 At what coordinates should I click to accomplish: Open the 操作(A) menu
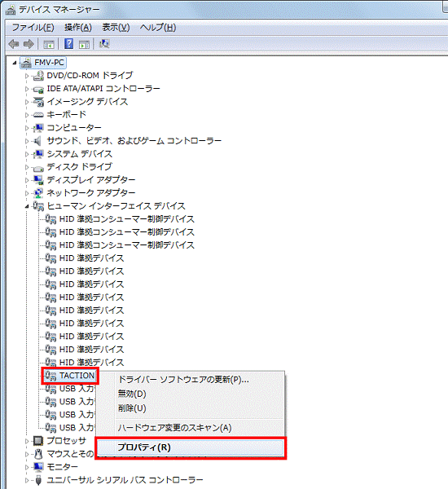(x=78, y=28)
